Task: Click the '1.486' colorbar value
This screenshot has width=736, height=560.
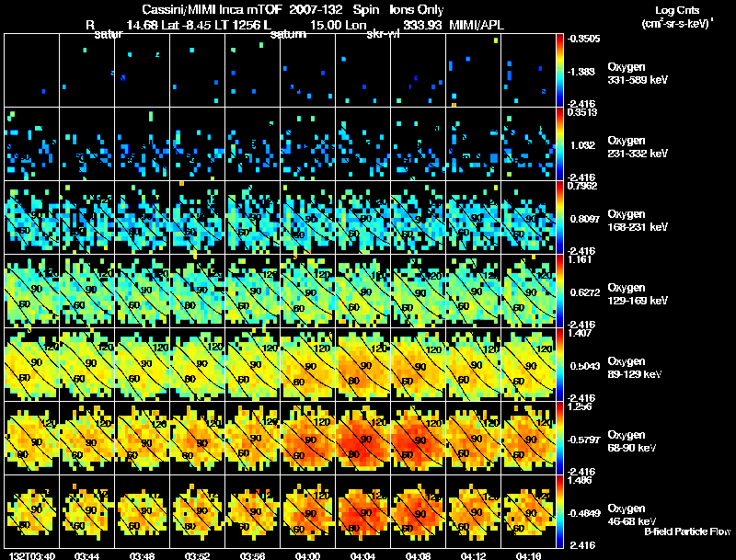Action: point(580,480)
